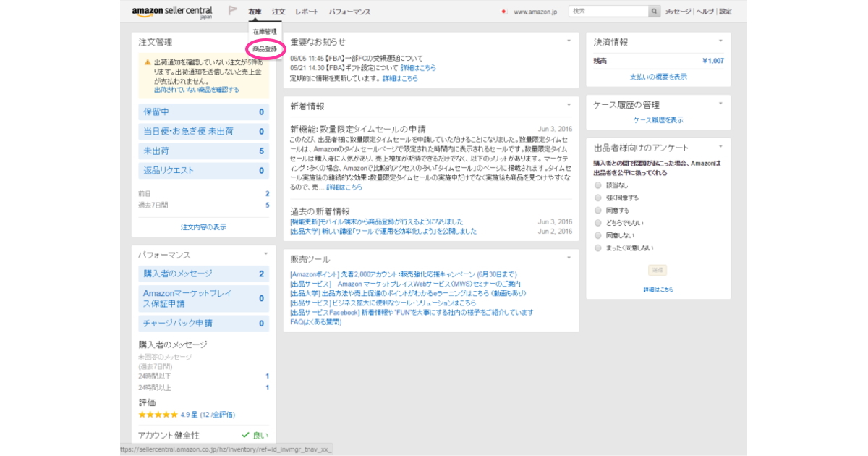This screenshot has height=456, width=868.
Task: Open the レポート top menu
Action: pos(307,12)
